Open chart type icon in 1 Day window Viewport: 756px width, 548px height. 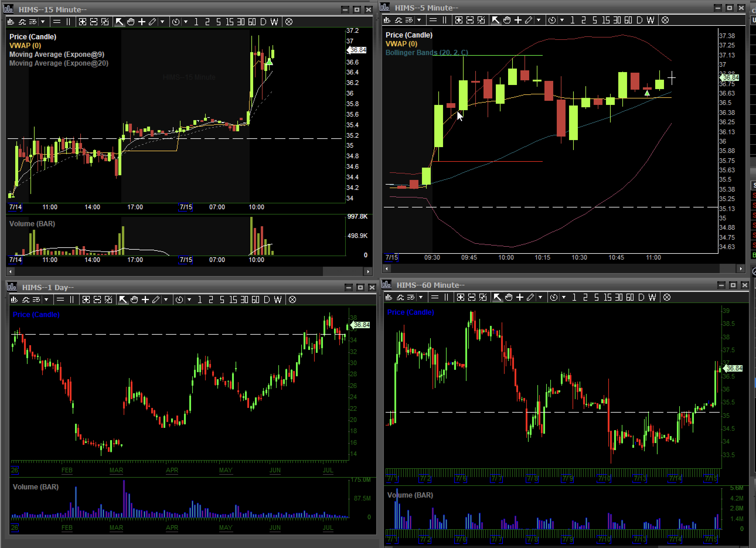click(14, 300)
